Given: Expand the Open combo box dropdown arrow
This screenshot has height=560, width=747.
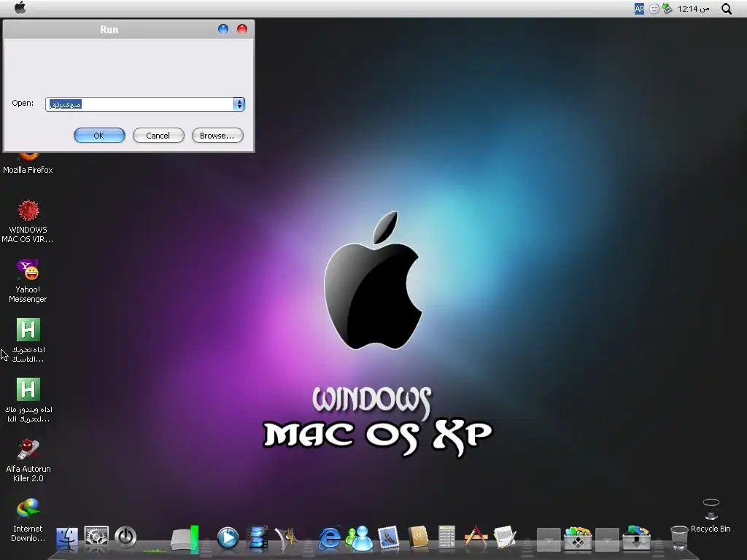Looking at the screenshot, I should [239, 104].
